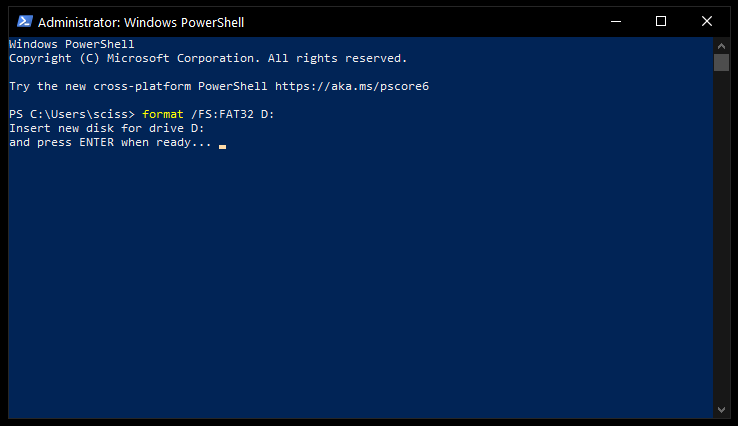The width and height of the screenshot is (738, 426).
Task: Click the scrollbar up arrow
Action: (721, 46)
